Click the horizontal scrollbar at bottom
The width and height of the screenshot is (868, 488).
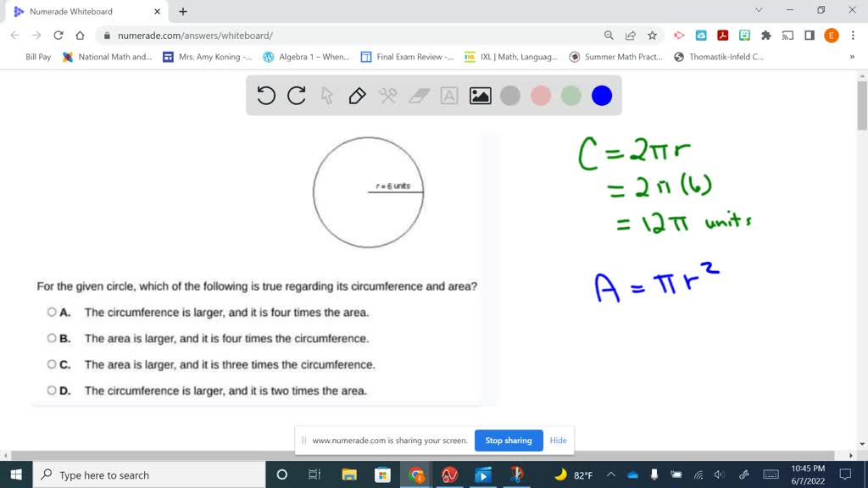tap(423, 455)
